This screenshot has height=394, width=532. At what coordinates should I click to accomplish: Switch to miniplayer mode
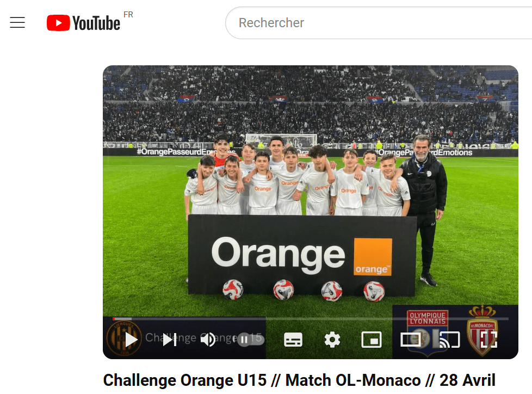coord(372,340)
